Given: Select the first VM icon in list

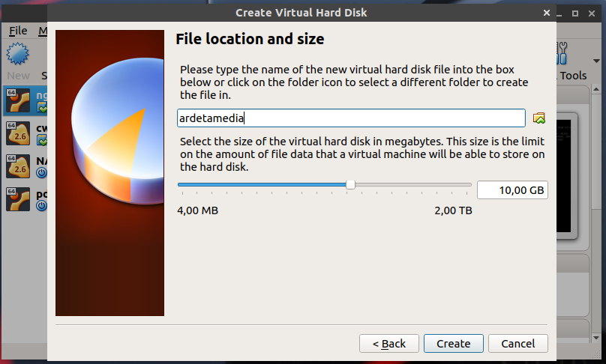Looking at the screenshot, I should coord(18,103).
